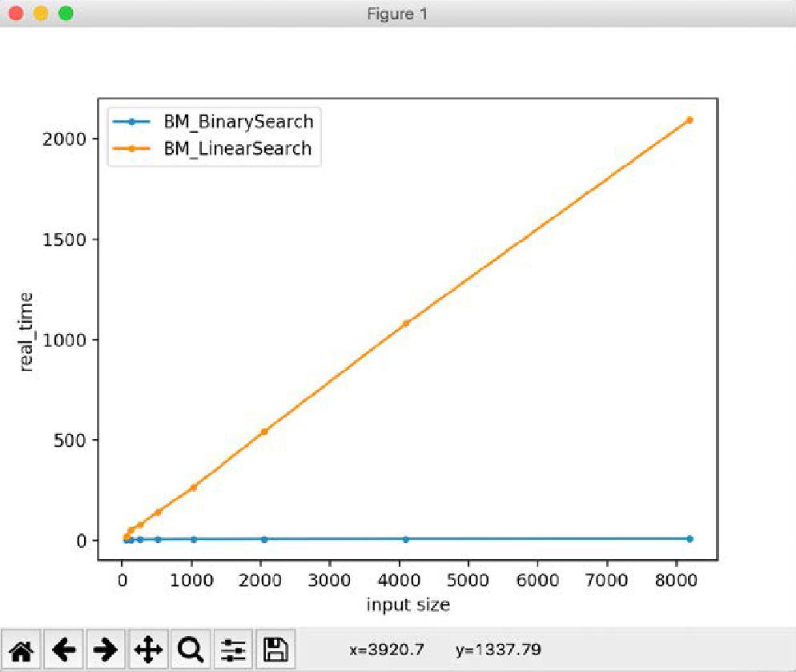The width and height of the screenshot is (796, 672).
Task: Close the Figure 1 window
Action: (15, 14)
